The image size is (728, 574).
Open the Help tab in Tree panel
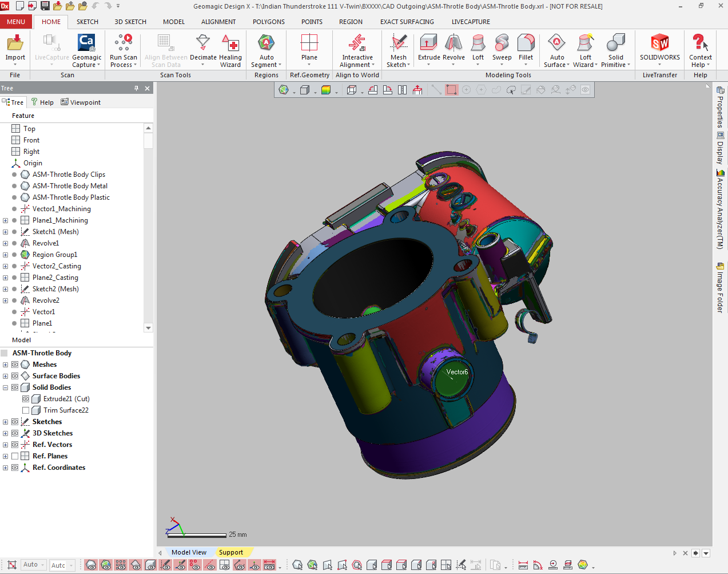(42, 102)
